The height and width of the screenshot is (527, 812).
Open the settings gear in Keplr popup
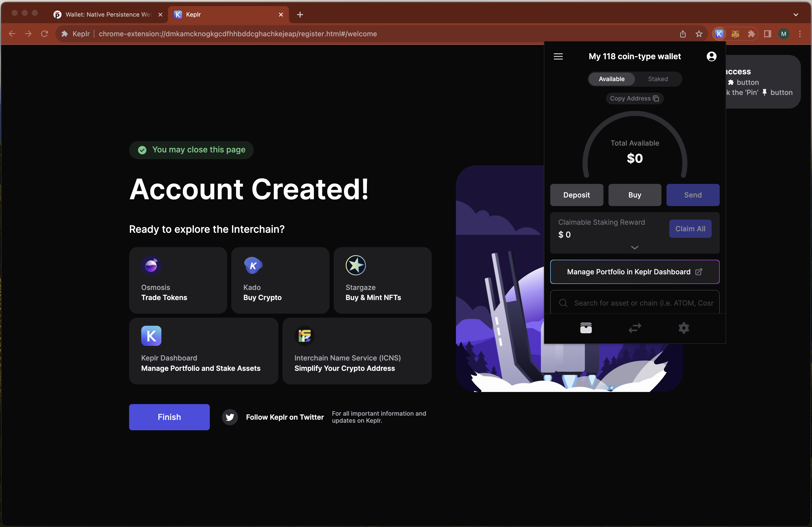(x=684, y=328)
